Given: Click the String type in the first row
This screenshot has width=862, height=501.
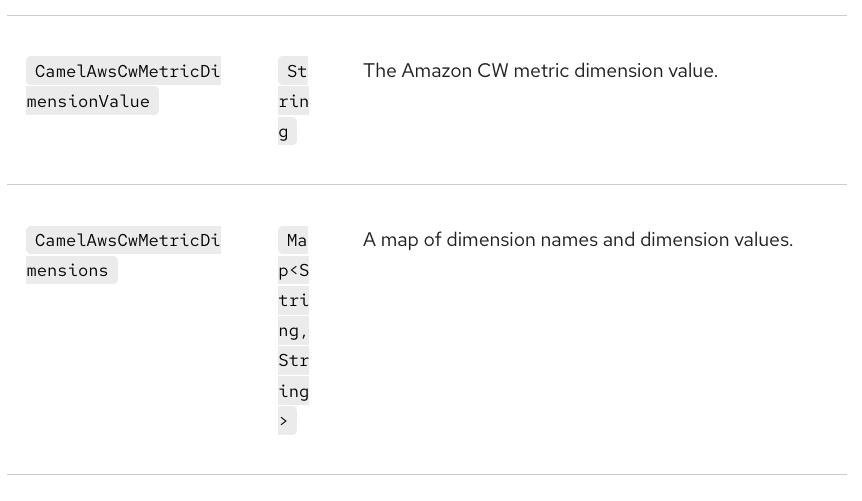Looking at the screenshot, I should (x=296, y=71).
